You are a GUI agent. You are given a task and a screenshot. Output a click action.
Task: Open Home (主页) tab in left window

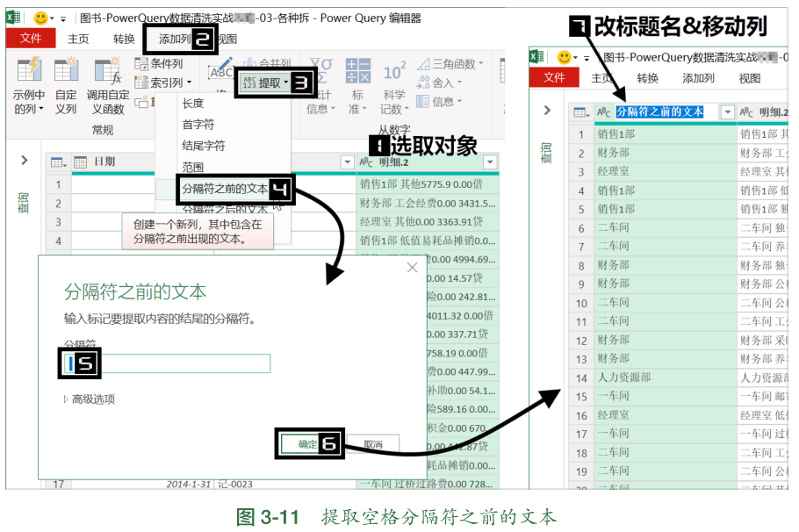pyautogui.click(x=78, y=39)
